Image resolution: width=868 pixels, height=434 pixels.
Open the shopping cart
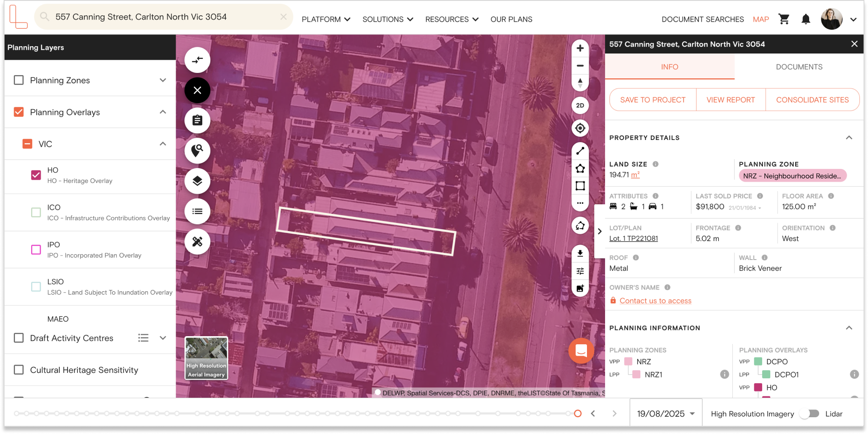(784, 19)
